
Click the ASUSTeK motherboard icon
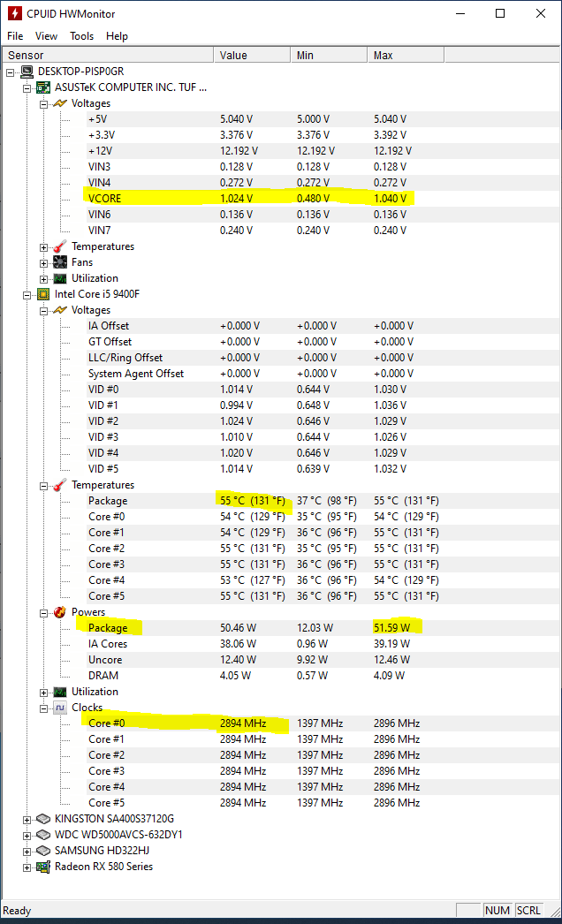pyautogui.click(x=43, y=87)
